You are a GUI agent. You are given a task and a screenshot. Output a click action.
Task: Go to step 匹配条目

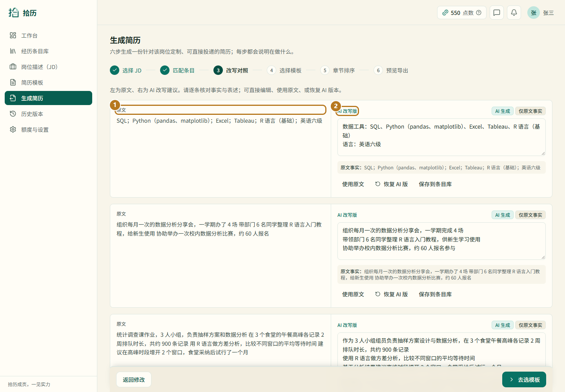pos(177,70)
